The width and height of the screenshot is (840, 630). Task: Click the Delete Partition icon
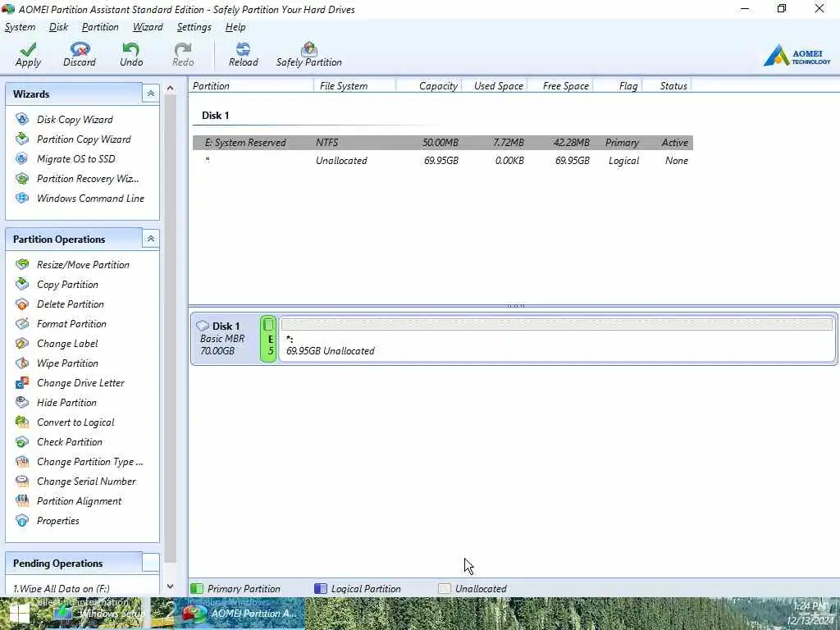(x=22, y=304)
